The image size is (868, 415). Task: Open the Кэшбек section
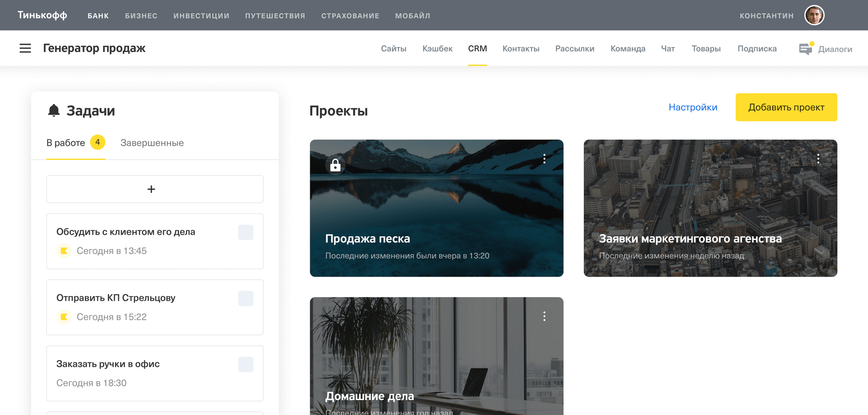pyautogui.click(x=438, y=48)
